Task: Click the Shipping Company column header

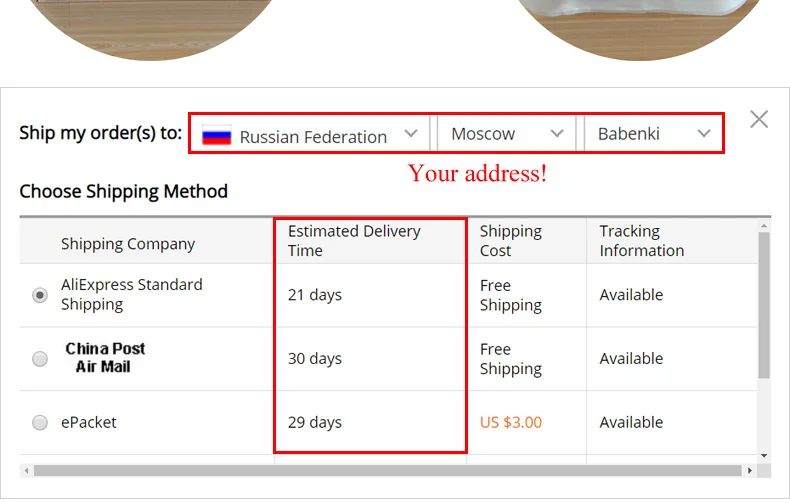Action: (x=128, y=244)
